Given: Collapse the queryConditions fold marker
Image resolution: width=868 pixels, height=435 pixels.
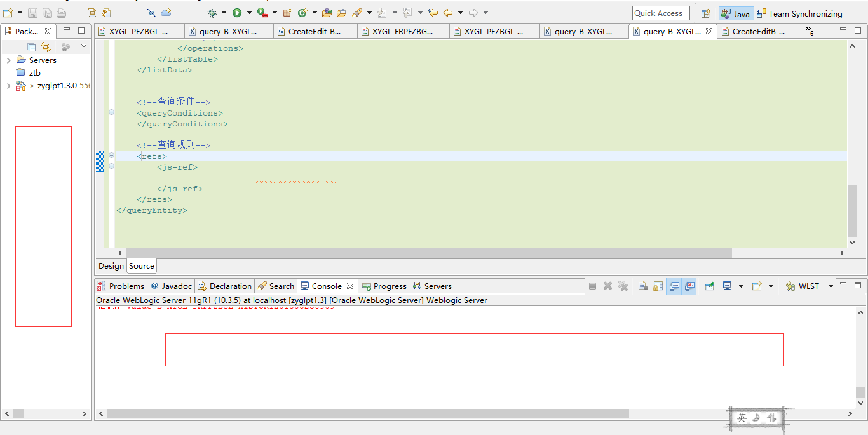Looking at the screenshot, I should 112,112.
